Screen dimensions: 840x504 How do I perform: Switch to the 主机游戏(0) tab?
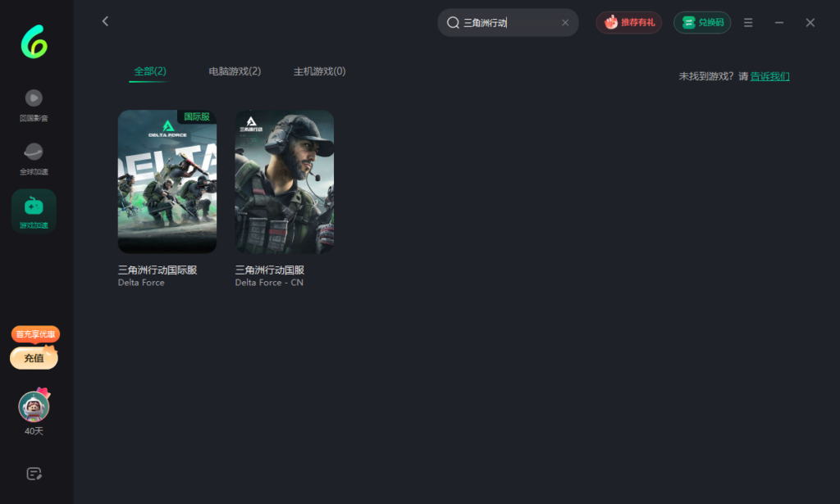(x=319, y=71)
